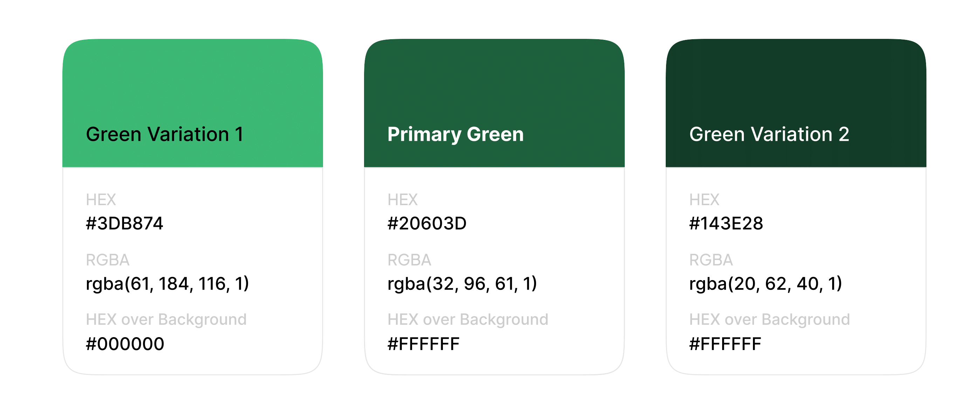This screenshot has width=980, height=418.
Task: Click "HEX over Background" label in Variation 2 card
Action: [769, 320]
